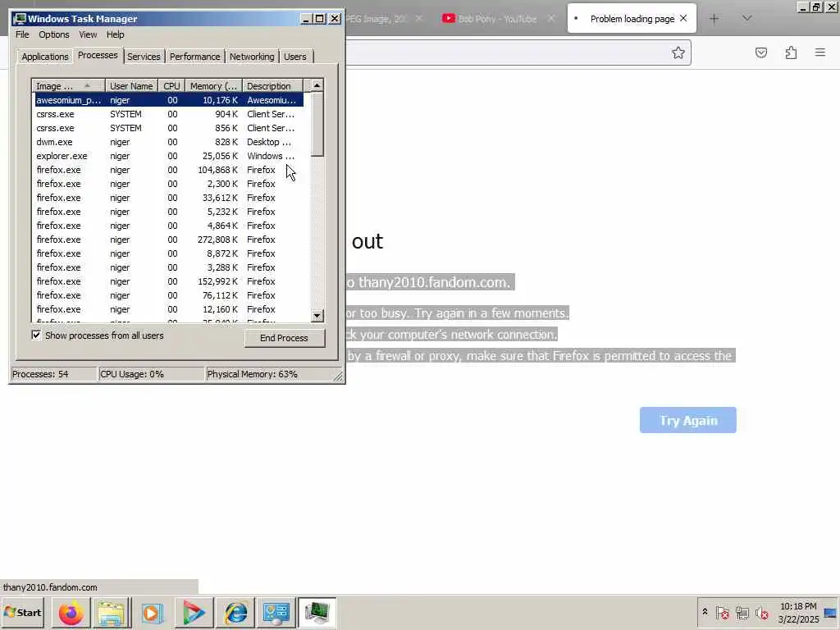Viewport: 840px width, 630px height.
Task: Open the Firefox hamburger menu
Action: (x=820, y=52)
